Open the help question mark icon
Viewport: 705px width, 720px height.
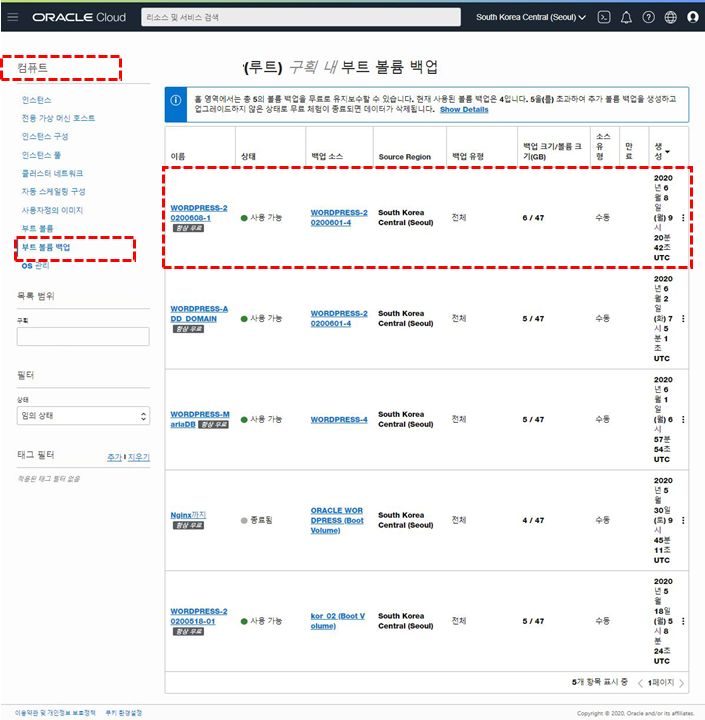[x=649, y=17]
